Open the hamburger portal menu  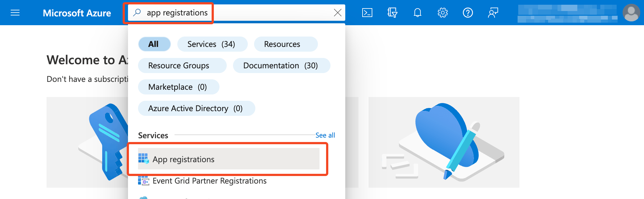pyautogui.click(x=15, y=13)
